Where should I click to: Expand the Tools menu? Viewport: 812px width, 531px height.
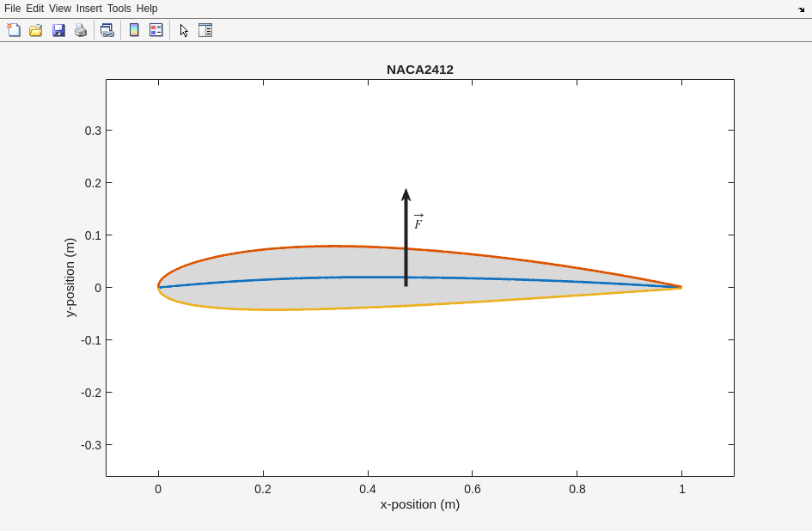pos(119,9)
